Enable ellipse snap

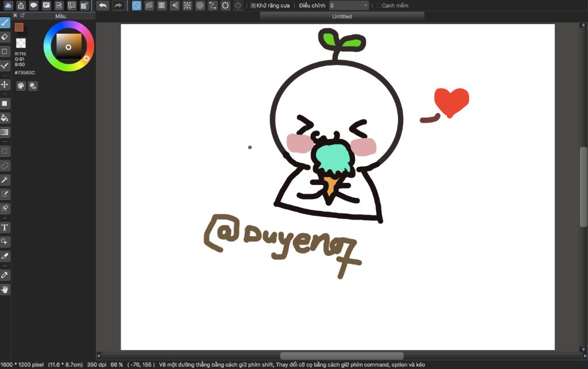225,5
